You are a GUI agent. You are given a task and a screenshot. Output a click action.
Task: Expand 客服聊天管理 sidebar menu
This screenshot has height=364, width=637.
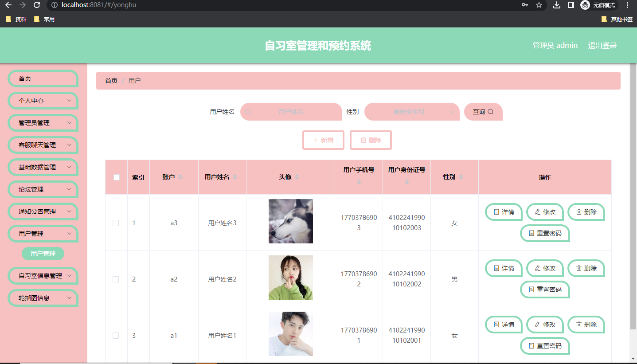[x=43, y=145]
